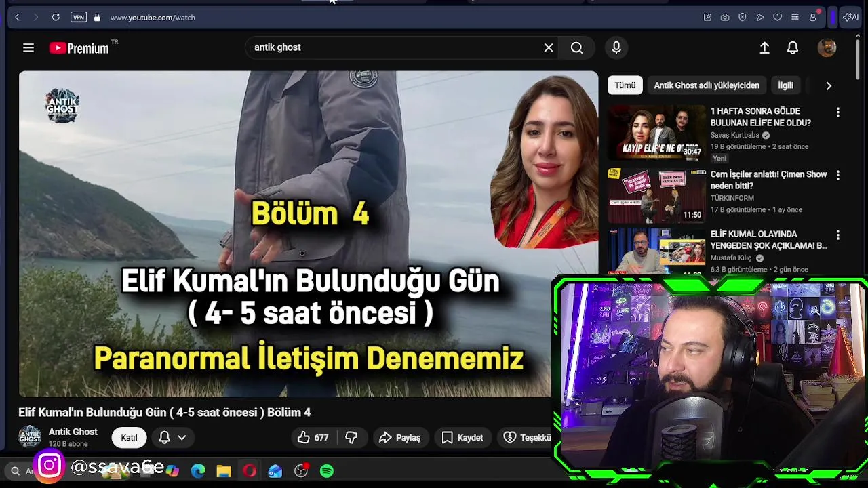The height and width of the screenshot is (488, 868).
Task: Open YouTube notifications bell in header
Action: pyautogui.click(x=793, y=47)
